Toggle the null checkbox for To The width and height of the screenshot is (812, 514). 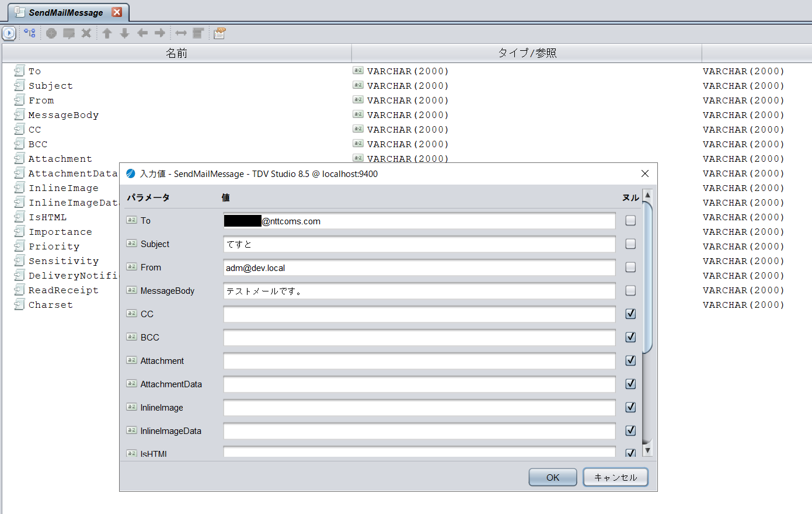[630, 220]
